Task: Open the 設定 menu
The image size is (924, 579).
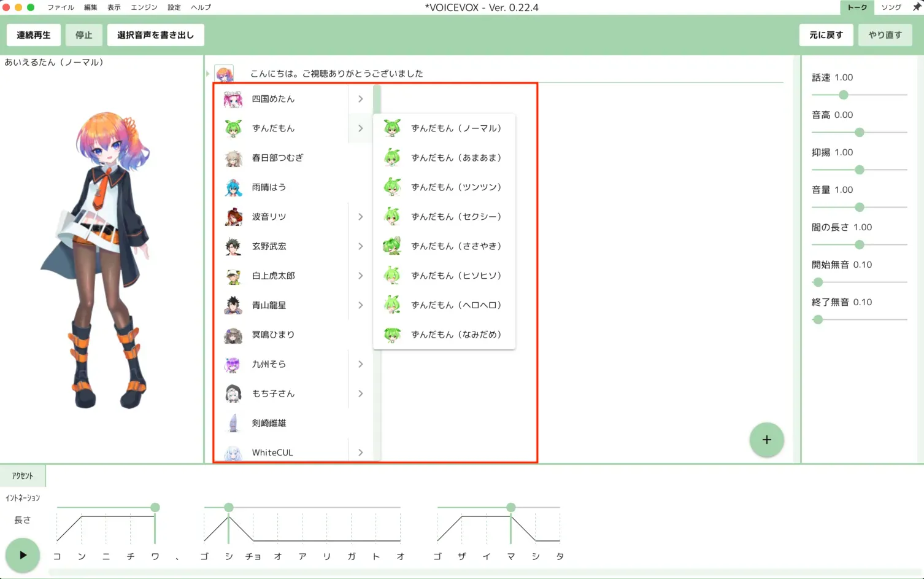Action: (x=174, y=7)
